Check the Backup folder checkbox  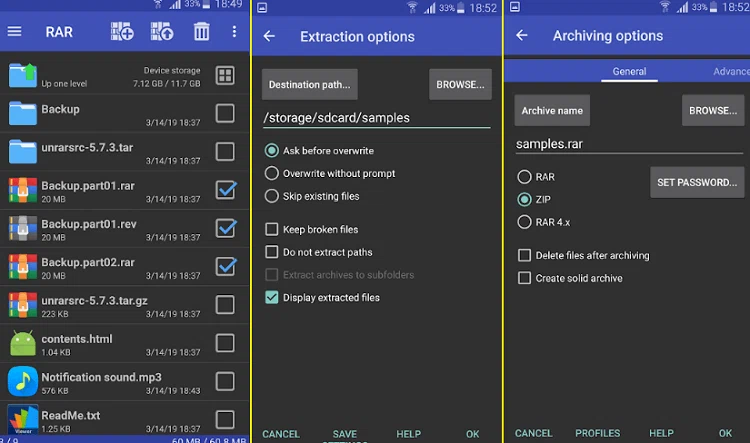point(225,113)
